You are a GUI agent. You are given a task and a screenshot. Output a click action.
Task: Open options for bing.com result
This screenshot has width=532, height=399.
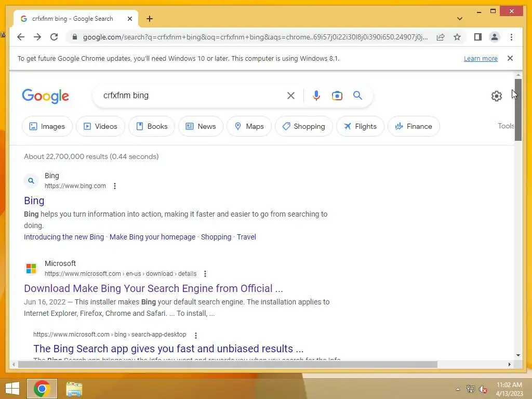pyautogui.click(x=115, y=186)
